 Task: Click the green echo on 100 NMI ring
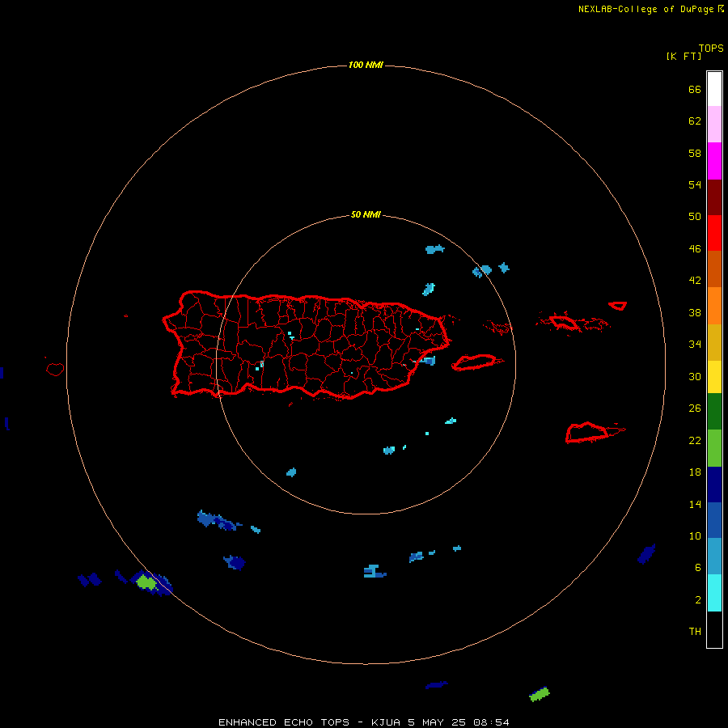(x=146, y=582)
